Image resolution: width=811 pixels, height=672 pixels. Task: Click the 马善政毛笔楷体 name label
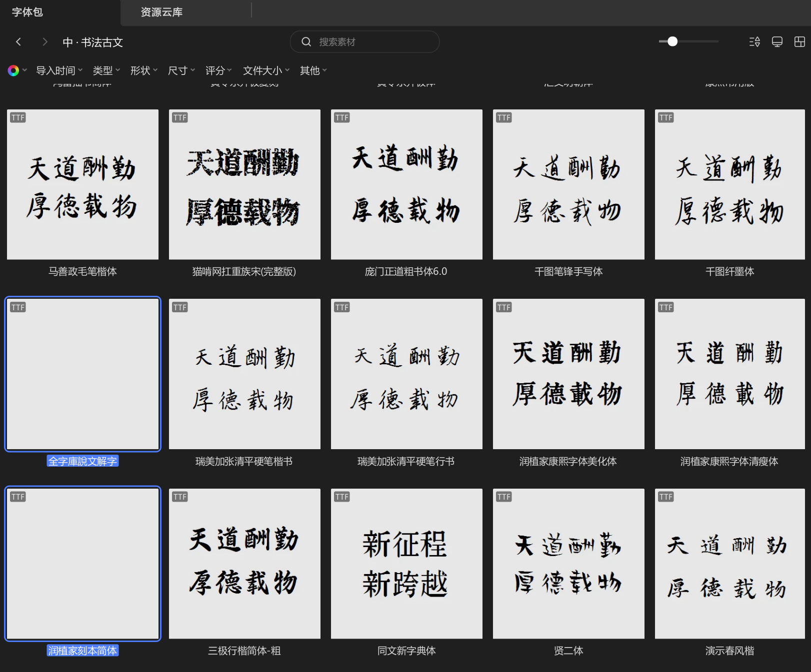(82, 271)
